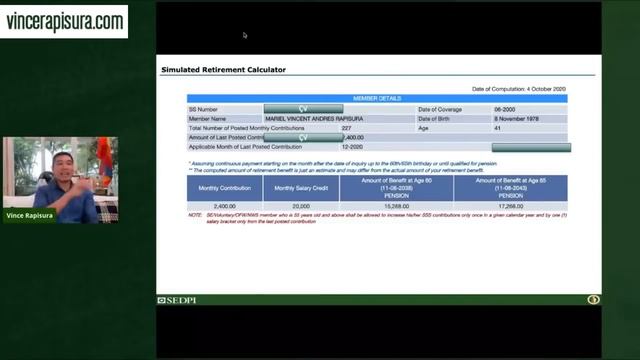Click Total Number of Posted Monthly Contributions label
Screen dimensions: 640x360
pos(246,128)
